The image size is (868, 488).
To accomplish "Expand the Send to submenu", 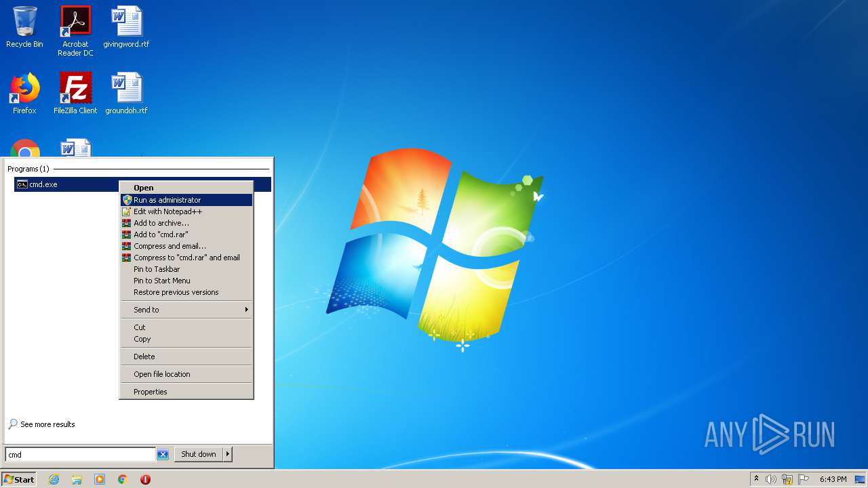I will point(186,310).
